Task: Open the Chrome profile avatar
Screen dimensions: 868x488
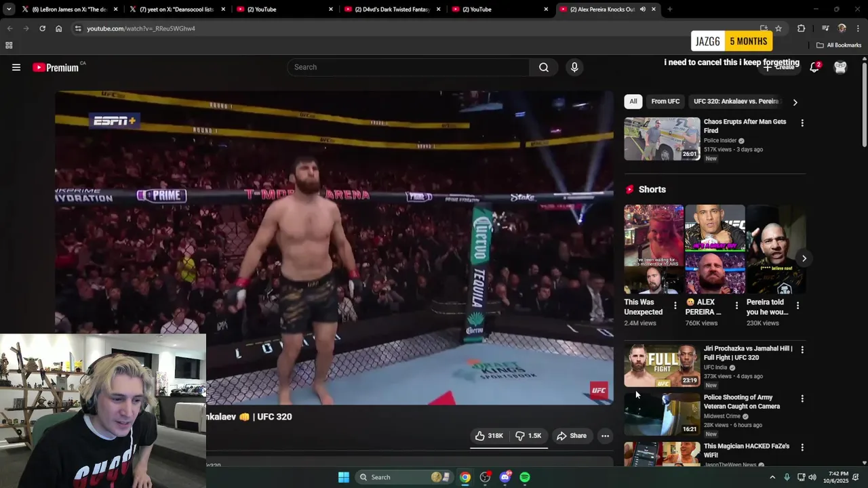Action: 842,28
